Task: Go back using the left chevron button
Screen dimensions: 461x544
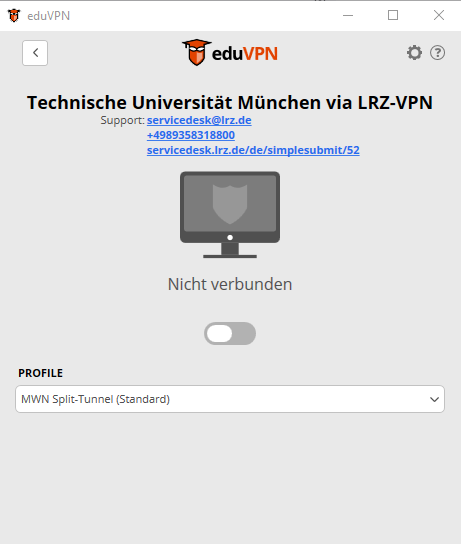Action: [35, 53]
